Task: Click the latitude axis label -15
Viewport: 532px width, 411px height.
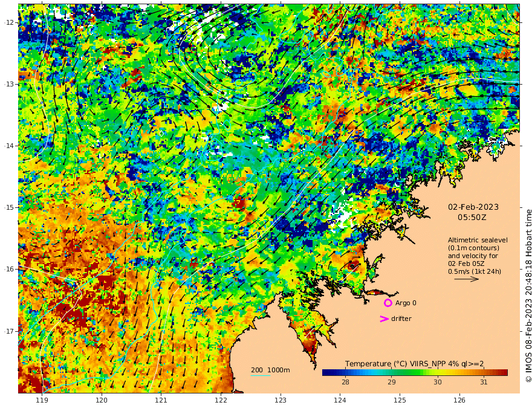Action: coord(9,207)
